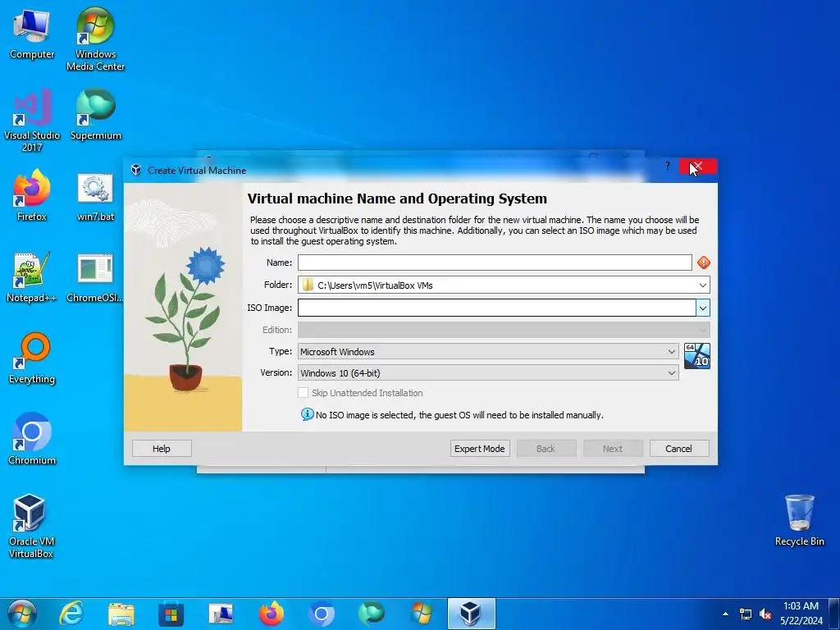Open Firefox from the taskbar
This screenshot has height=630, width=840.
[271, 614]
